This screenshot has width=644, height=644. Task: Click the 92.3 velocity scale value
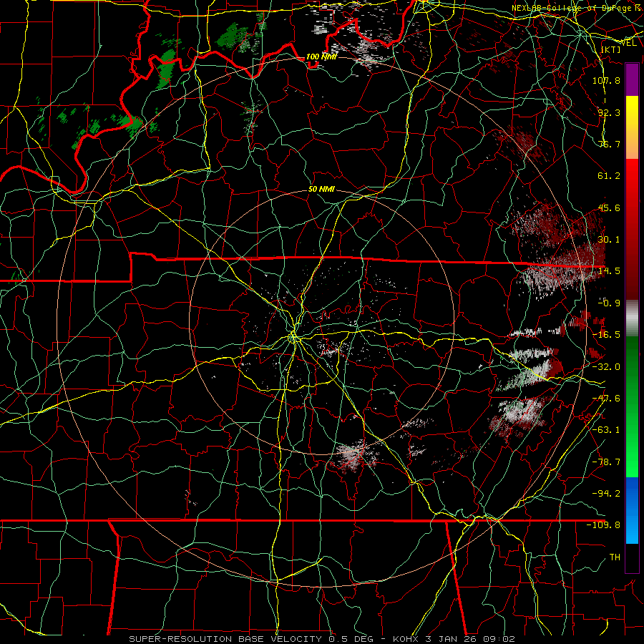(x=609, y=112)
